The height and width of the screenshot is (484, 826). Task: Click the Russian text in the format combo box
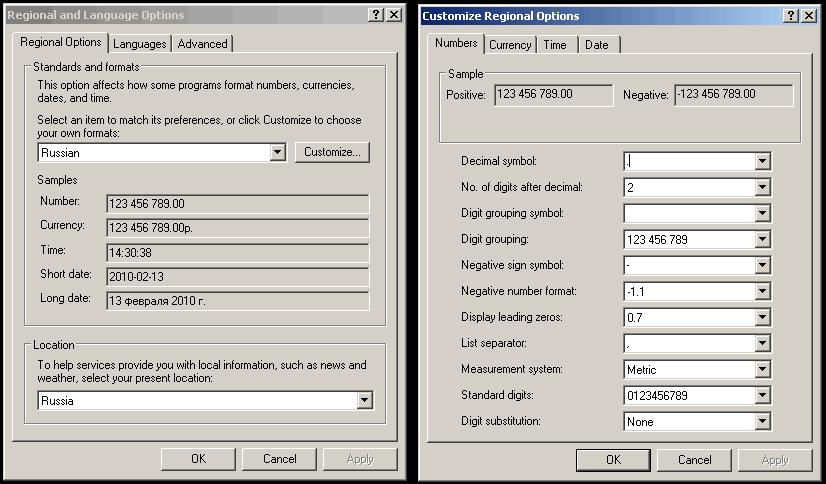pos(61,153)
